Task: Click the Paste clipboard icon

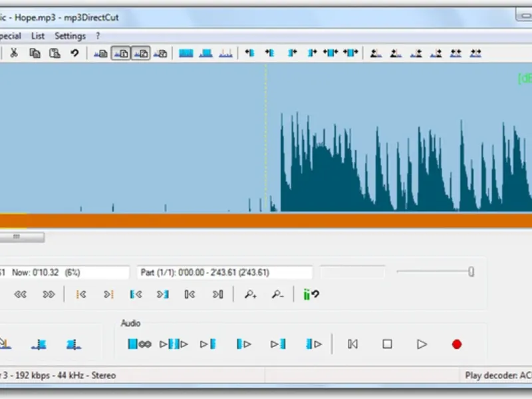Action: (x=55, y=53)
